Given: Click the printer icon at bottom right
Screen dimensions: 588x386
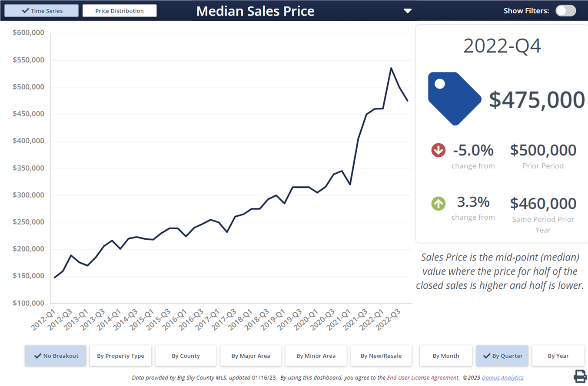Looking at the screenshot, I should click(580, 377).
